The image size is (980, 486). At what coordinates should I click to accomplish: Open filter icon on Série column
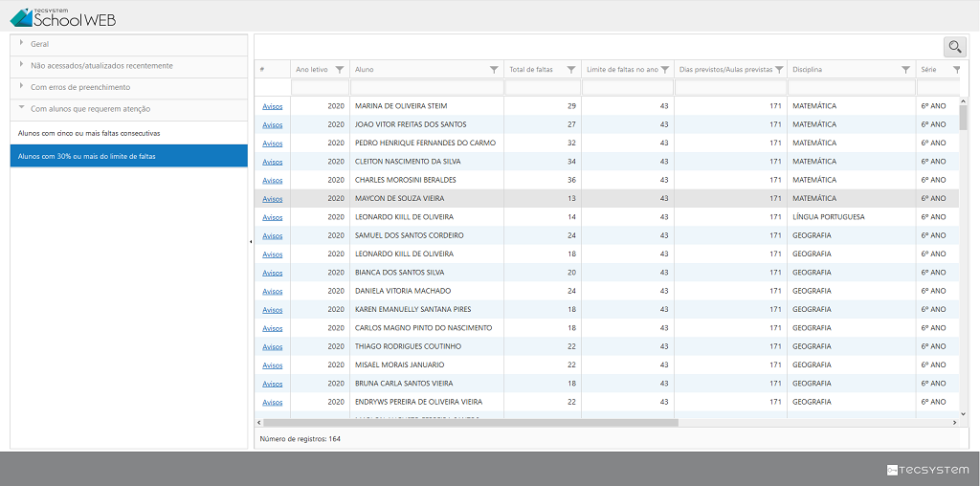tap(955, 70)
